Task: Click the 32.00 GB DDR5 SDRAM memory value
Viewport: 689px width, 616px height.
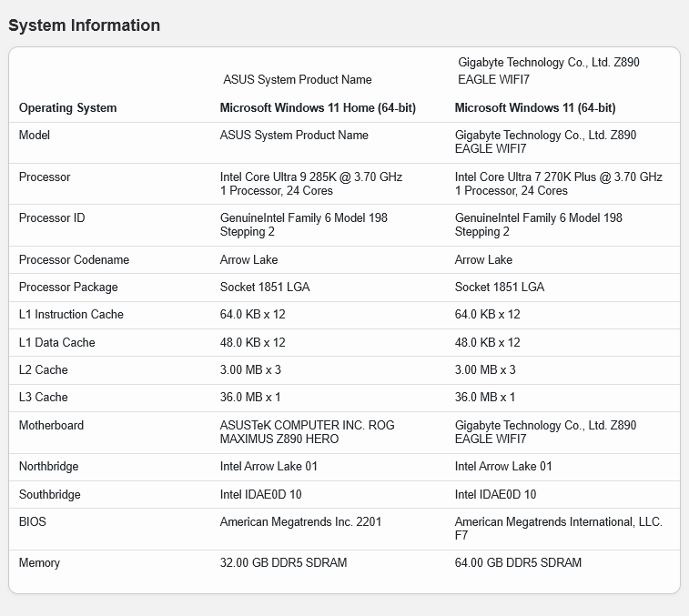Action: (283, 562)
